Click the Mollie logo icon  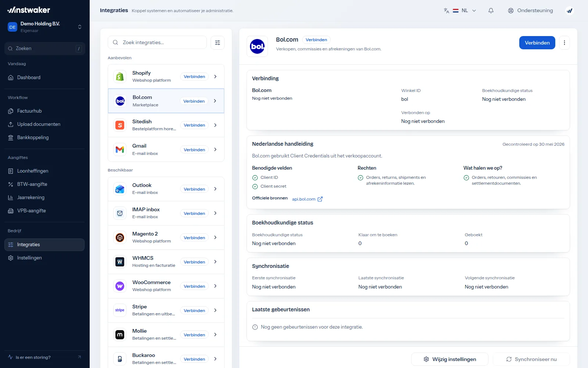pyautogui.click(x=120, y=335)
